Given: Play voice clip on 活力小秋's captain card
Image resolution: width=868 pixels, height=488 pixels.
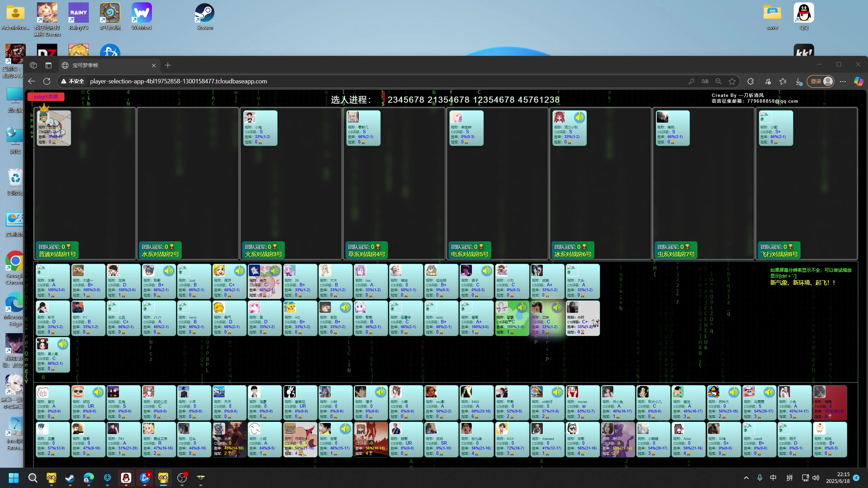Looking at the screenshot, I should click(579, 117).
